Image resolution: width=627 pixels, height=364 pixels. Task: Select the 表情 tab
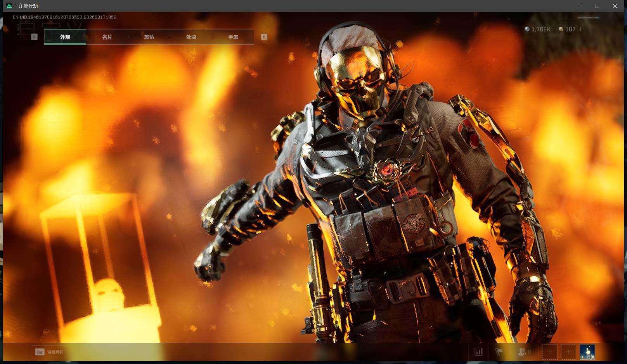coord(149,37)
